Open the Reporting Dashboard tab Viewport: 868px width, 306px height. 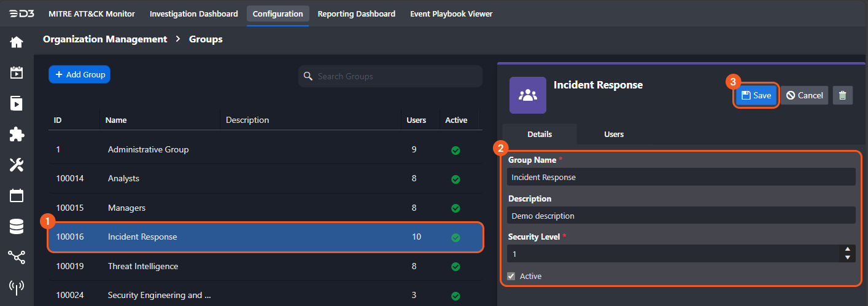click(356, 14)
